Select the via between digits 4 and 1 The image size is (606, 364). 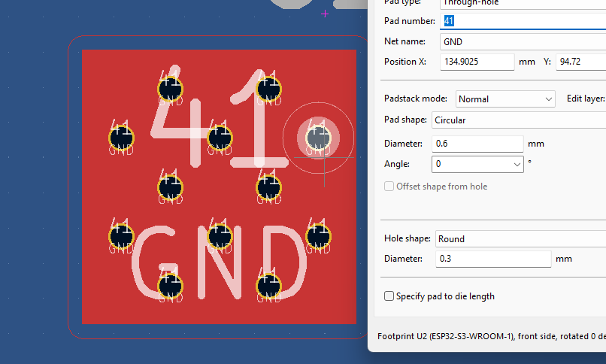220,138
